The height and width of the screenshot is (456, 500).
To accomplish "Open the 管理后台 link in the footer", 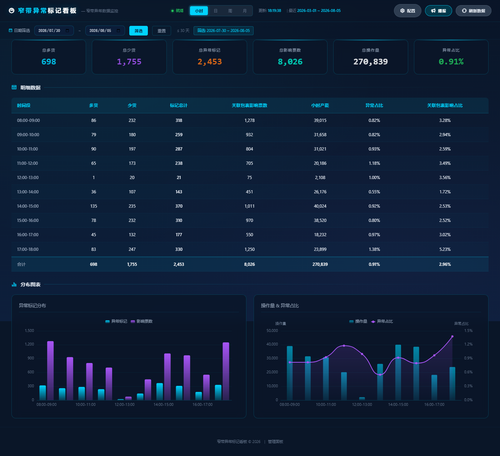I will [x=276, y=441].
